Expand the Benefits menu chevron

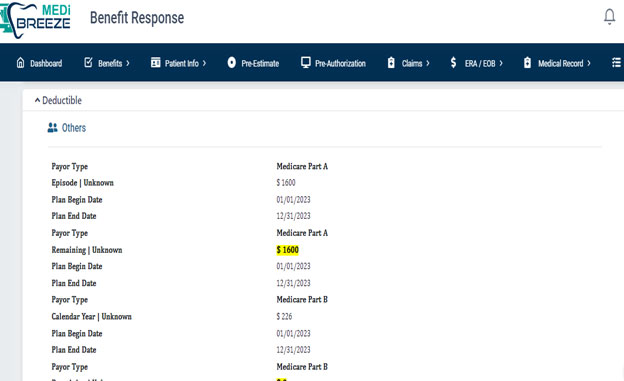128,63
